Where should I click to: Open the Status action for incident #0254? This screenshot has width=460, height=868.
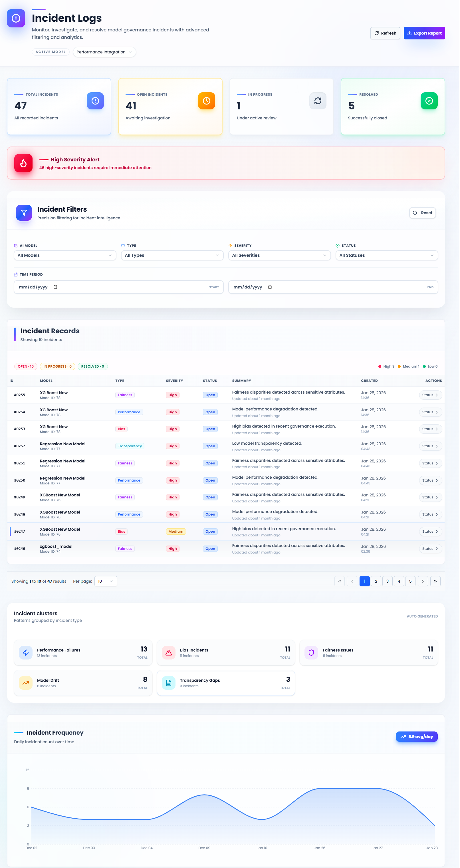(x=431, y=412)
